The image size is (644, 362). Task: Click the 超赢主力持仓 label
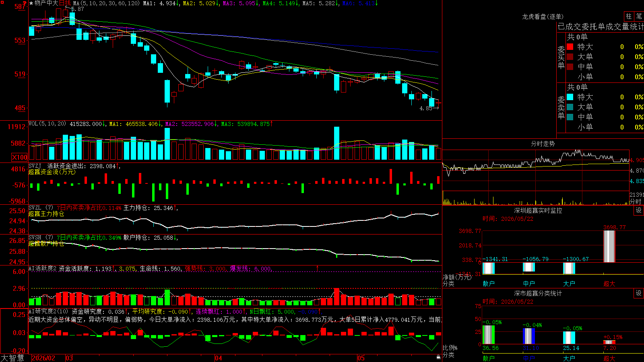tap(46, 214)
